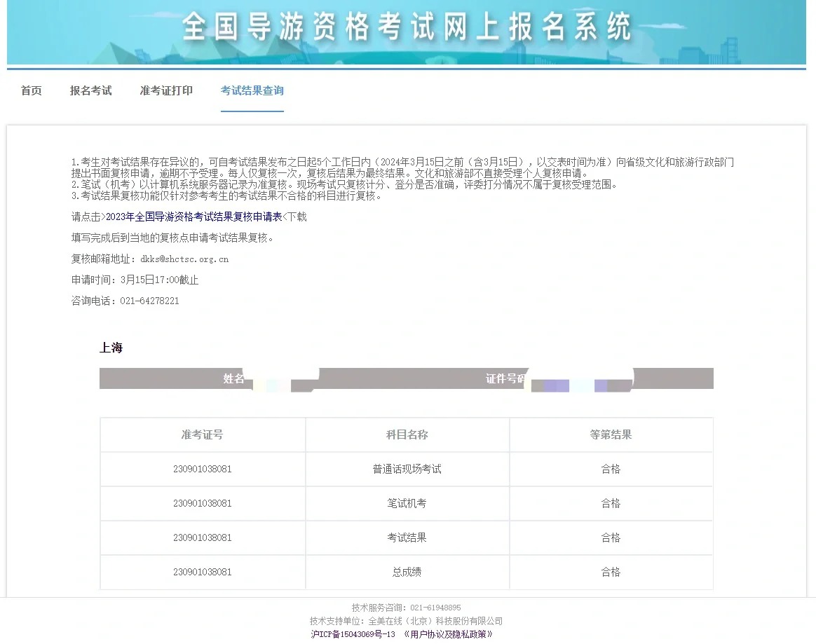The height and width of the screenshot is (644, 816).
Task: Open the 首页 navigation tab
Action: tap(30, 90)
